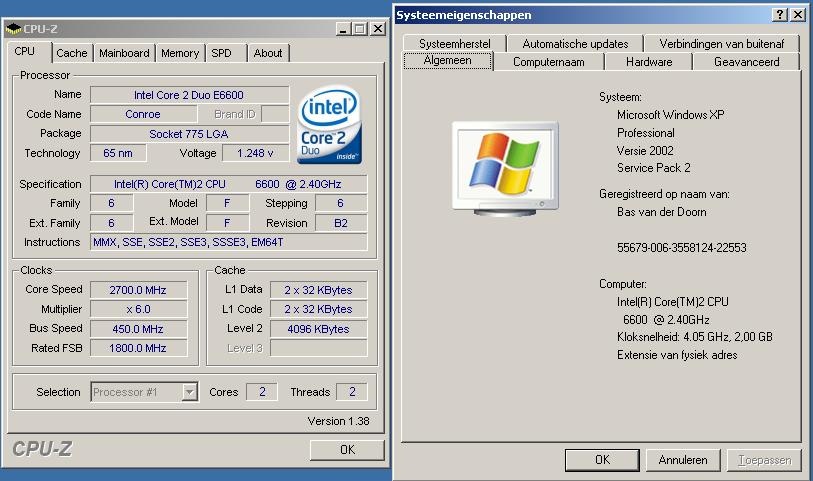Image resolution: width=813 pixels, height=481 pixels.
Task: Click the L1 Code value '2 x 32 KBytes'
Action: tap(318, 309)
